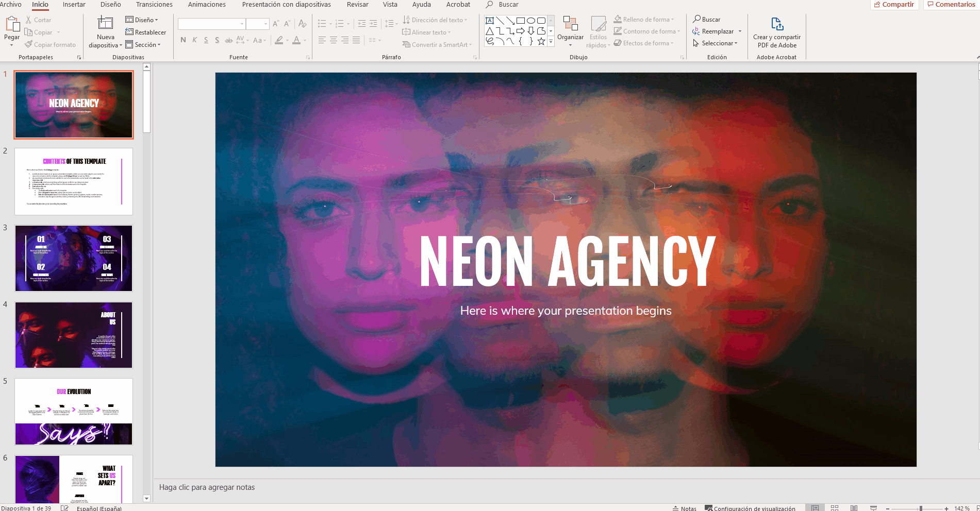Viewport: 980px width, 511px height.
Task: Open the Transiciones ribbon tab
Action: click(x=154, y=5)
